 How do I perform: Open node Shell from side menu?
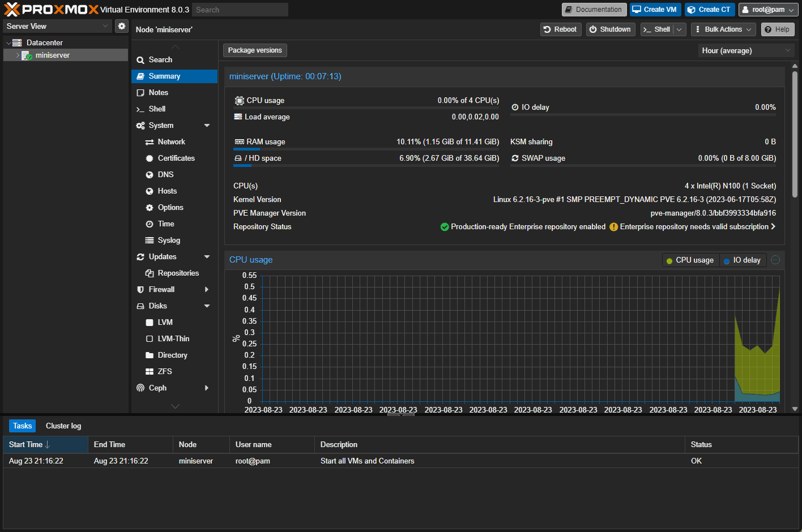coord(157,109)
